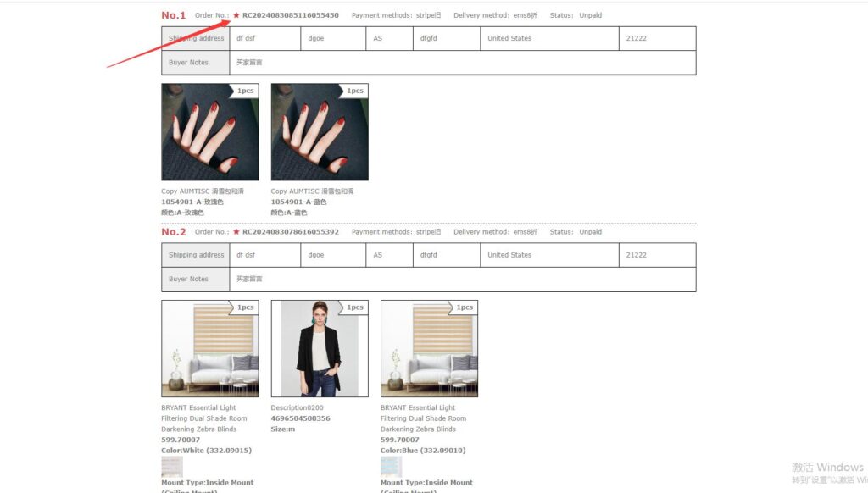Open black blazer model thumbnail in order No.2
Image resolution: width=868 pixels, height=493 pixels.
click(x=320, y=349)
